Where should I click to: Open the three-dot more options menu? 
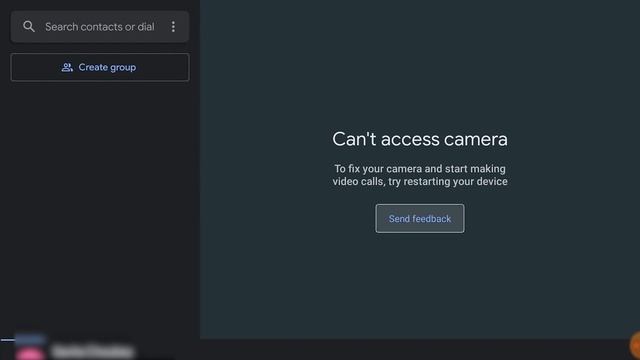pos(173,27)
